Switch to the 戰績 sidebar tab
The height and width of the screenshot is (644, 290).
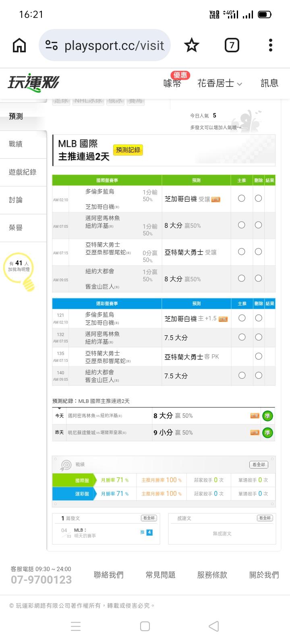[x=16, y=144]
